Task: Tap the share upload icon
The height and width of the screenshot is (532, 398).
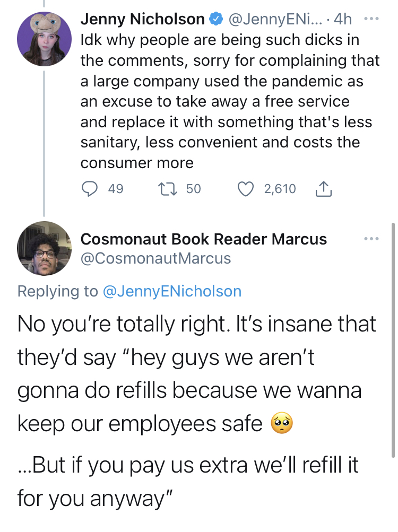Action: pyautogui.click(x=323, y=189)
